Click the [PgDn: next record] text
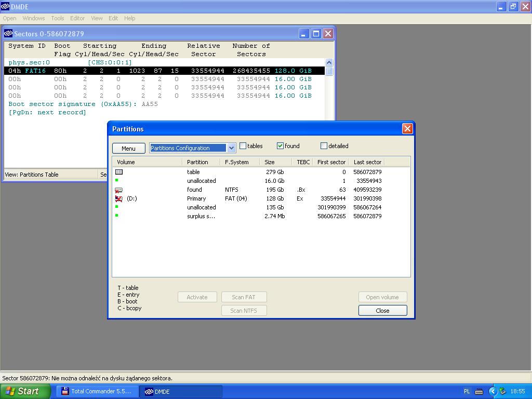 click(x=47, y=112)
